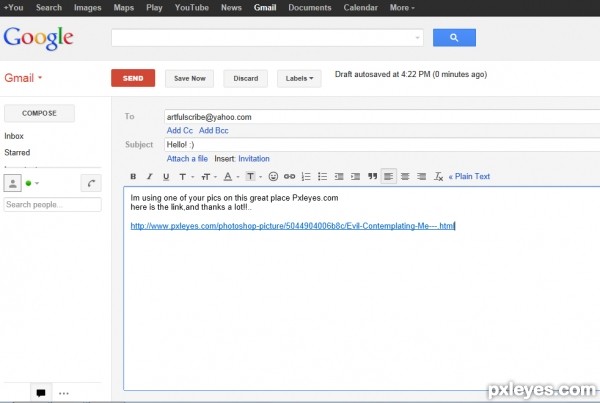The height and width of the screenshot is (403, 600).
Task: Click the red SEND button
Action: pos(133,78)
